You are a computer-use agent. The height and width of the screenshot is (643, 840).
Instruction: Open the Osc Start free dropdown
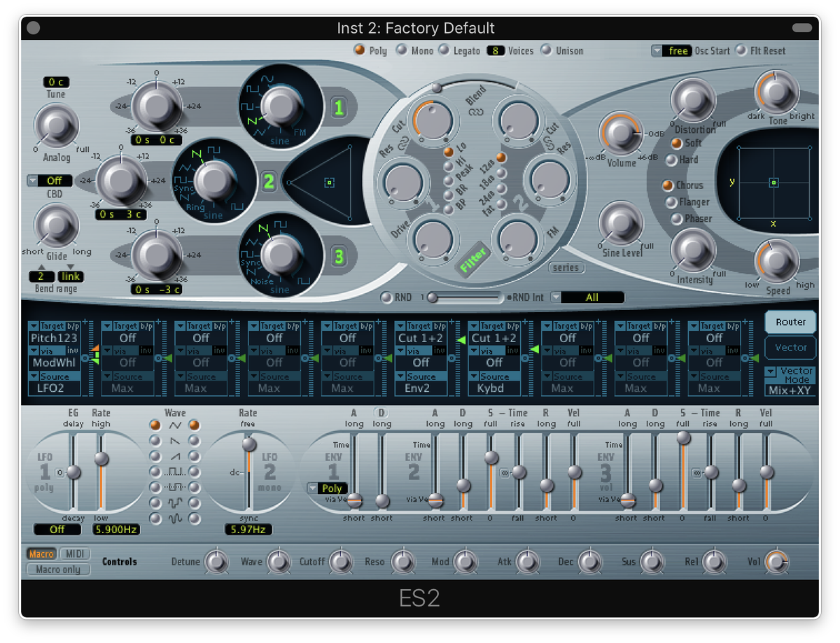point(671,50)
